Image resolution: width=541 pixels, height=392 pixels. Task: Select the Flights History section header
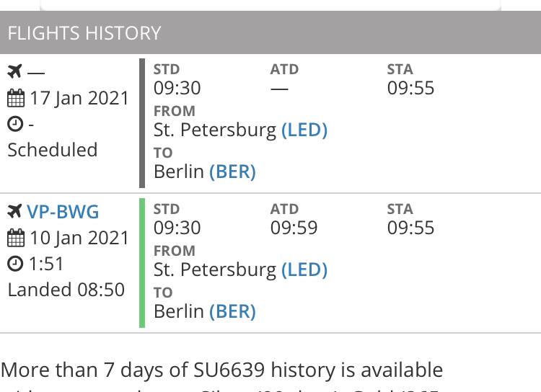click(270, 32)
